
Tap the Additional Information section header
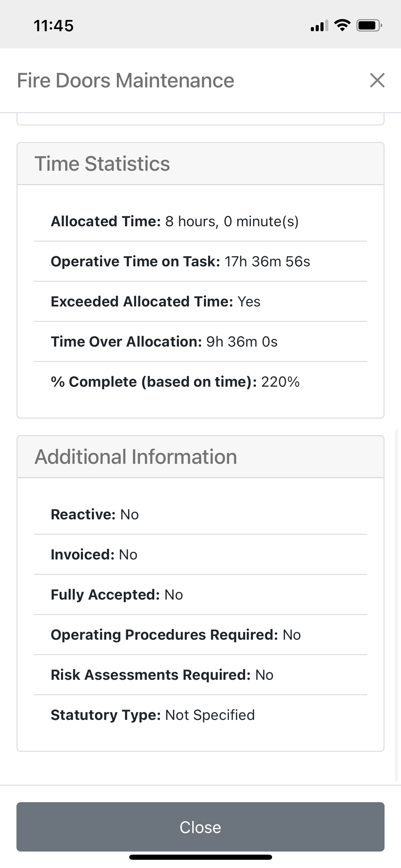[x=136, y=456]
